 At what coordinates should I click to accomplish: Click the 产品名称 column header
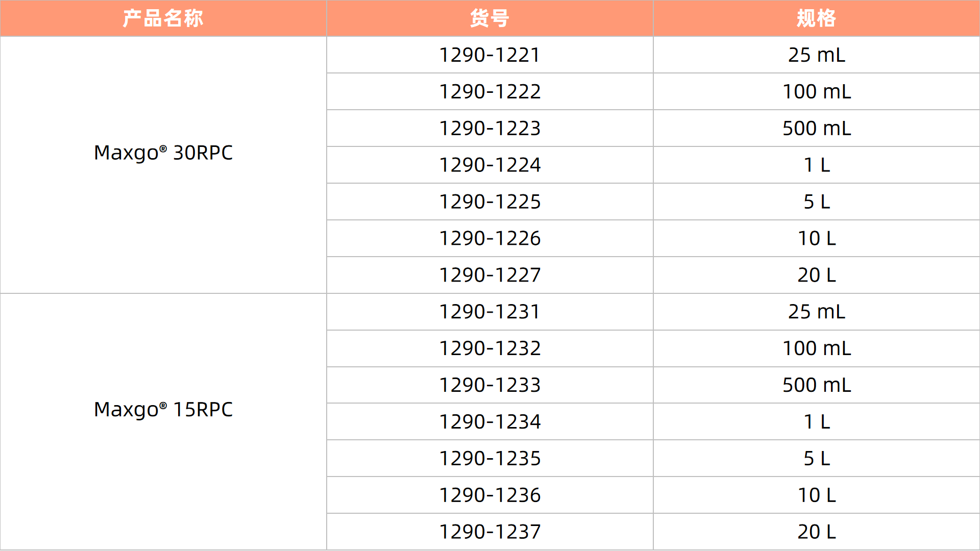coord(163,18)
